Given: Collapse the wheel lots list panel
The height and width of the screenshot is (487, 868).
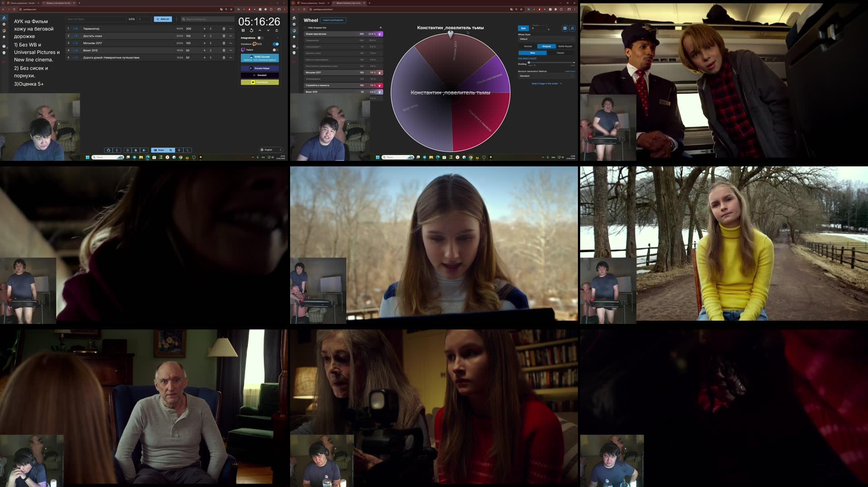Looking at the screenshot, I should (x=380, y=28).
